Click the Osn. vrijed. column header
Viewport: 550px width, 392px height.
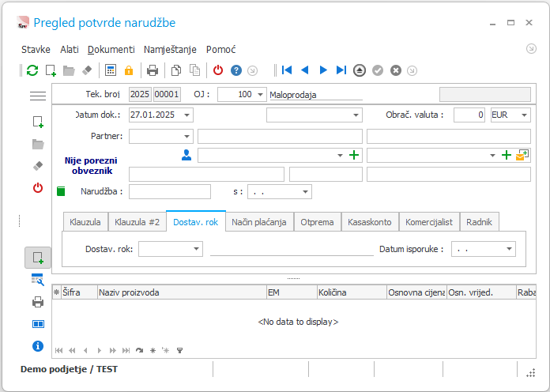tap(481, 292)
